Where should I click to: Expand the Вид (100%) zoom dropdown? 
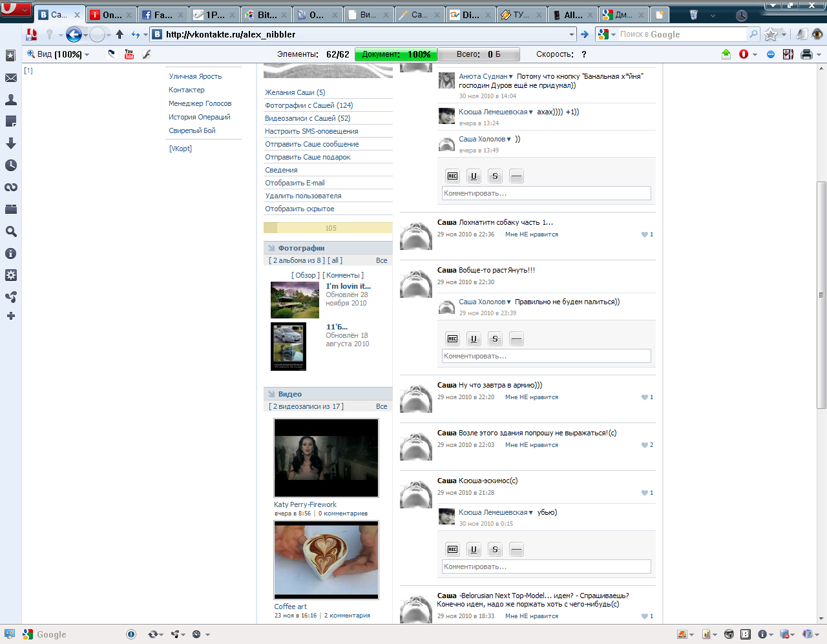pyautogui.click(x=87, y=55)
